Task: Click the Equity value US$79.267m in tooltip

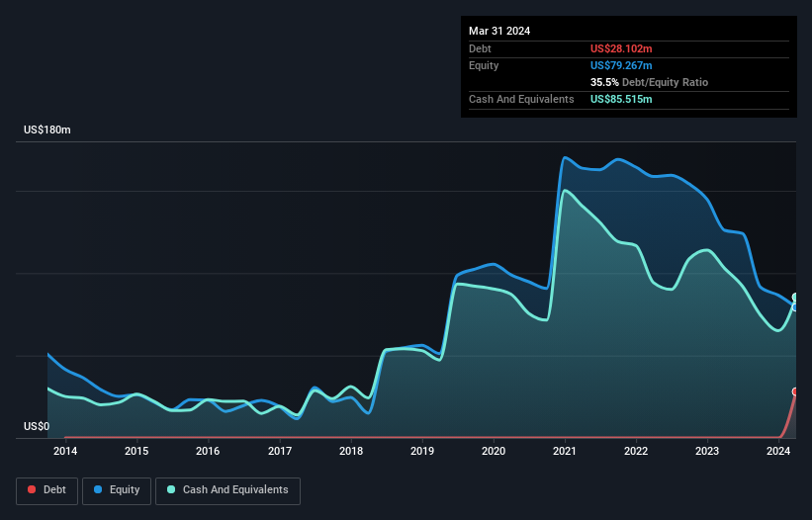Action: [x=621, y=65]
